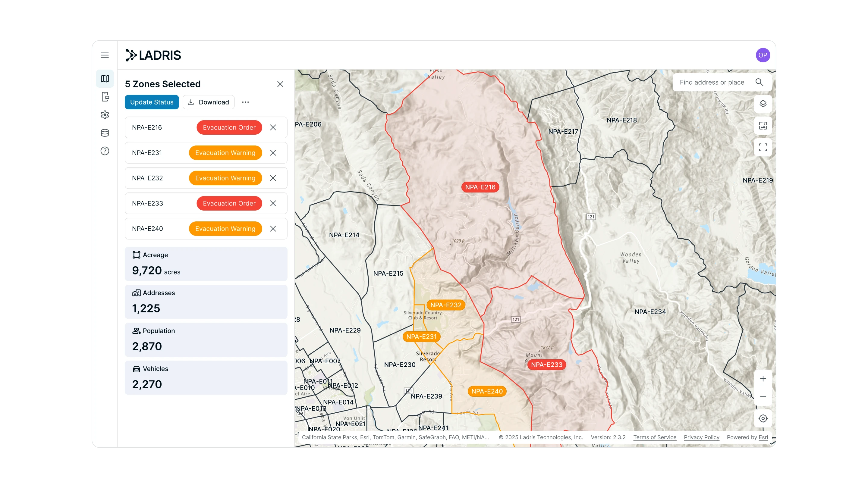Zoom in with the plus control
The height and width of the screenshot is (488, 868).
763,379
